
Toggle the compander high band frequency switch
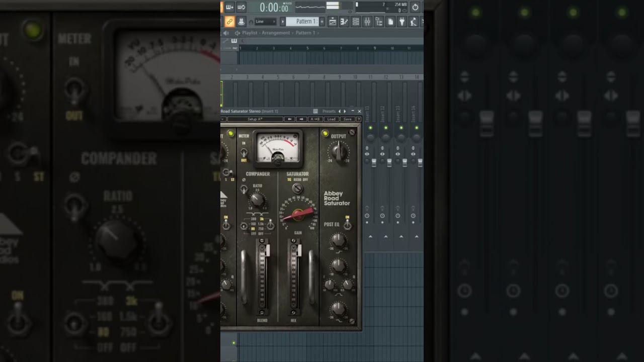tap(271, 226)
